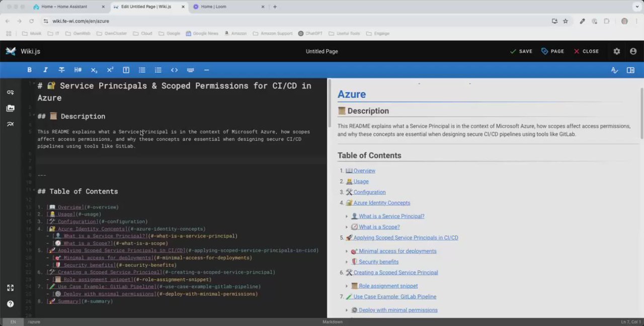Save the wiki page
644x326 pixels.
[521, 51]
